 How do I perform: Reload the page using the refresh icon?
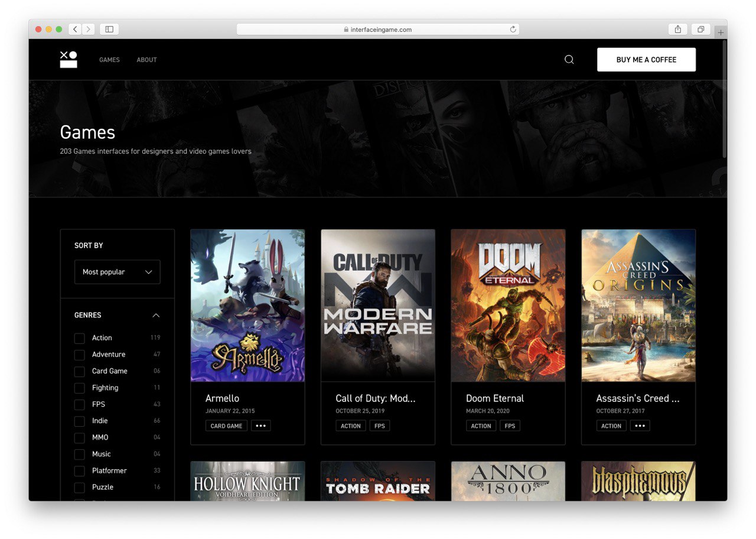pyautogui.click(x=513, y=29)
